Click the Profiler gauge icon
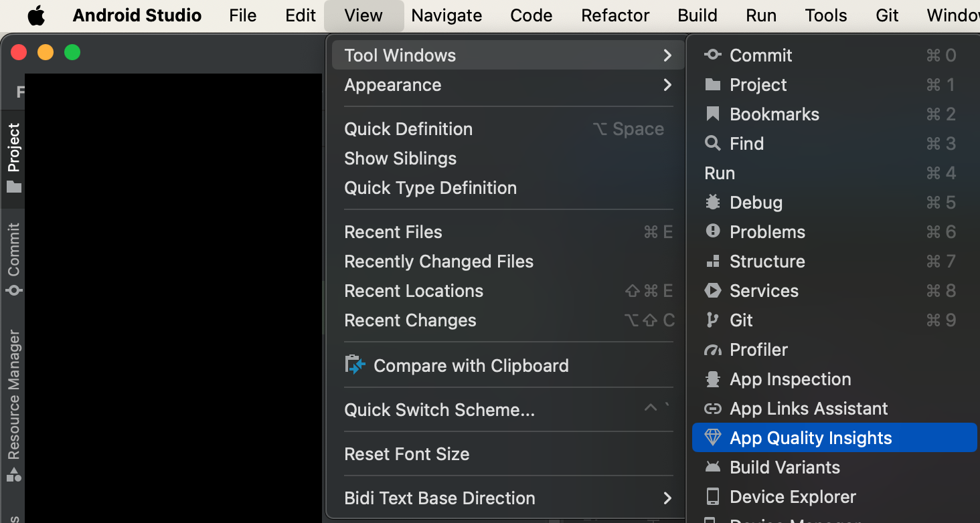The height and width of the screenshot is (523, 980). [x=712, y=350]
